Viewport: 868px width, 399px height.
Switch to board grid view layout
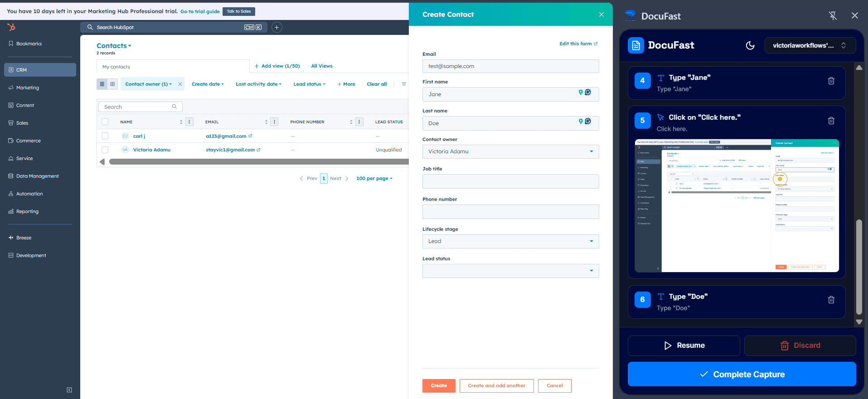pos(112,84)
